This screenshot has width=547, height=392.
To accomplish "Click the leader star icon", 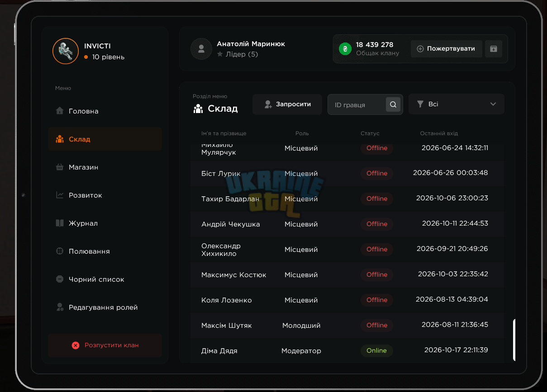I will (x=220, y=54).
